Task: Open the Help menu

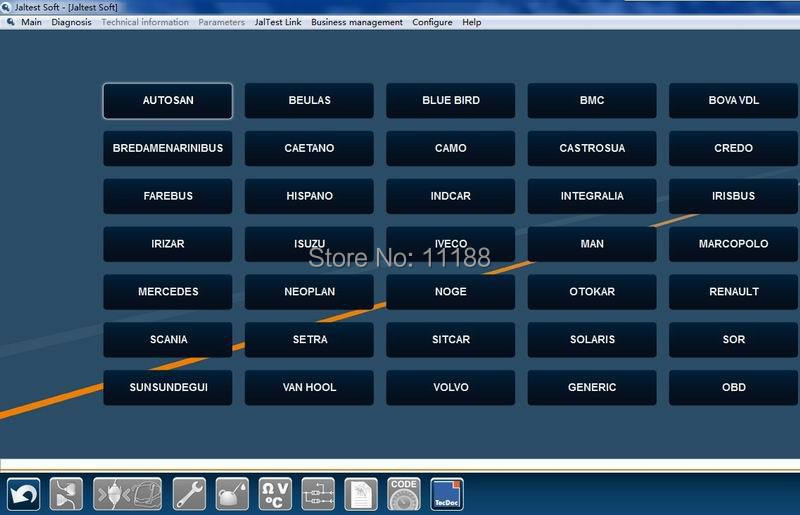Action: tap(471, 22)
